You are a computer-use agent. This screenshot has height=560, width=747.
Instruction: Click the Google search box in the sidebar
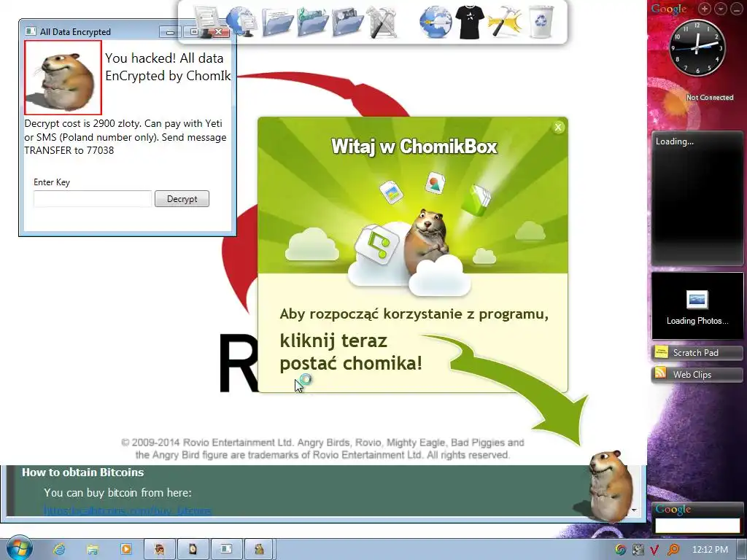click(x=697, y=525)
